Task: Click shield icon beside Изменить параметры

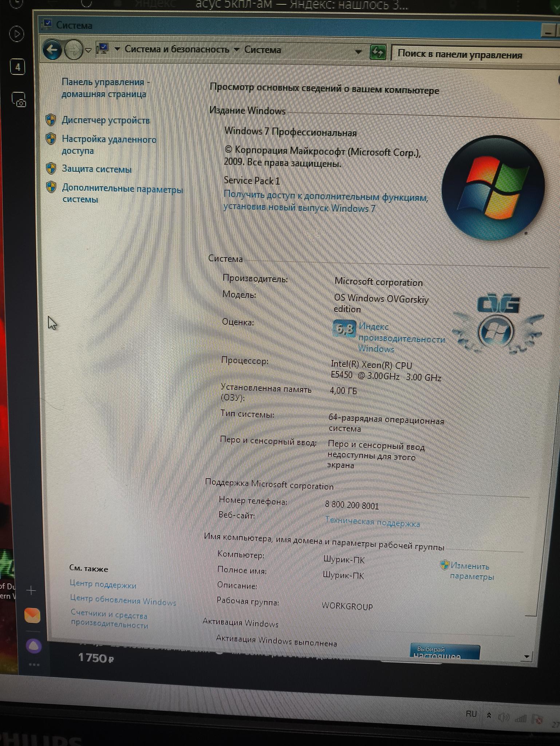Action: coord(445,565)
